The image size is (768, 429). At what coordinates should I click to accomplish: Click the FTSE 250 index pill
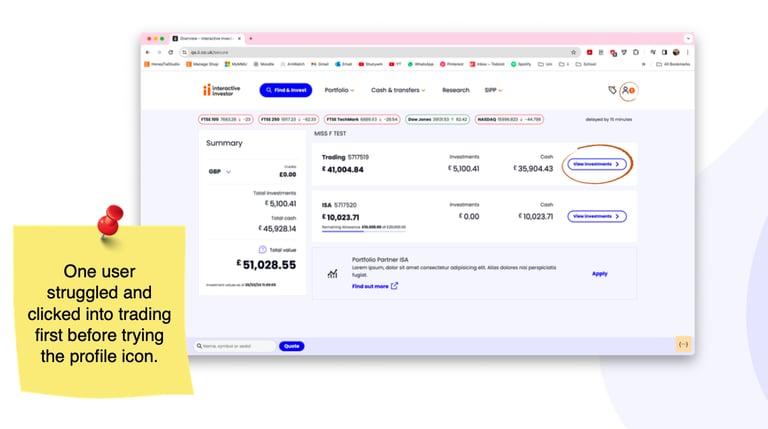[288, 119]
